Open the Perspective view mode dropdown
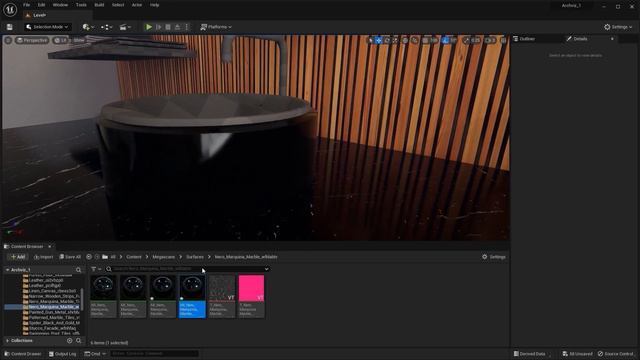 coord(32,40)
